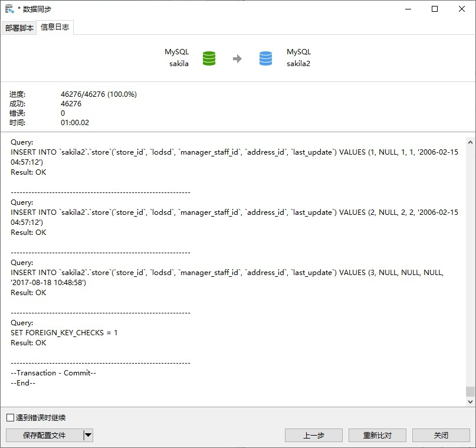The height and width of the screenshot is (448, 476).
Task: Open the 保存配置文件 dropdown arrow
Action: 88,435
